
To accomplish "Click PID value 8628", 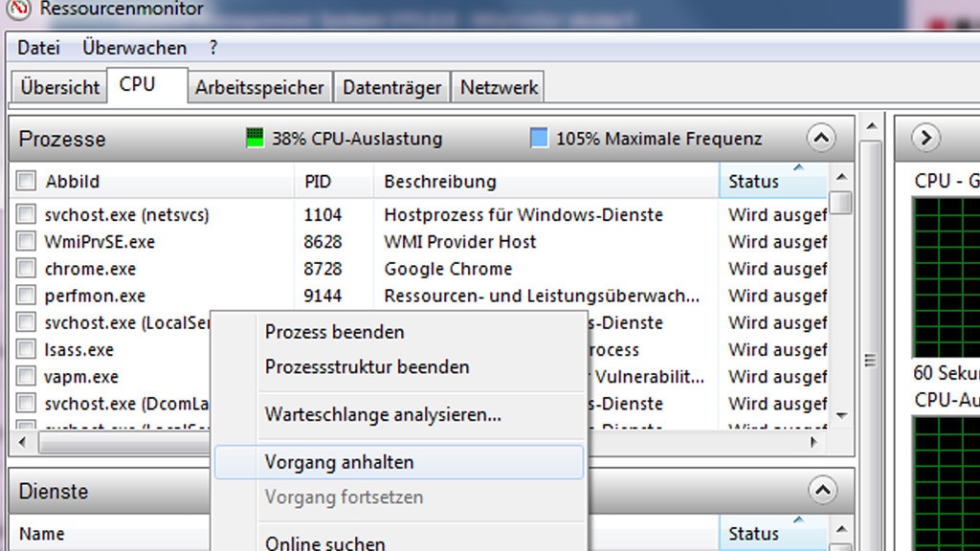I will [323, 242].
